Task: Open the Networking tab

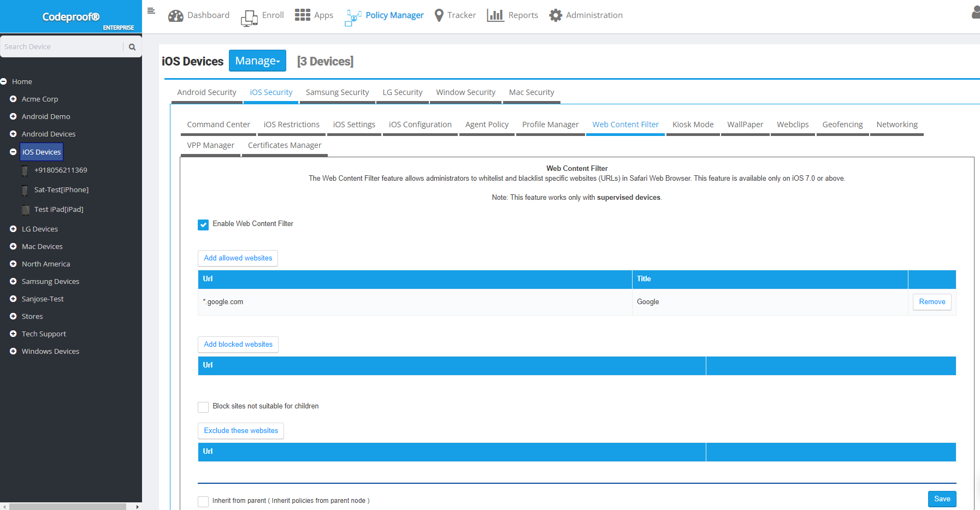Action: tap(897, 124)
